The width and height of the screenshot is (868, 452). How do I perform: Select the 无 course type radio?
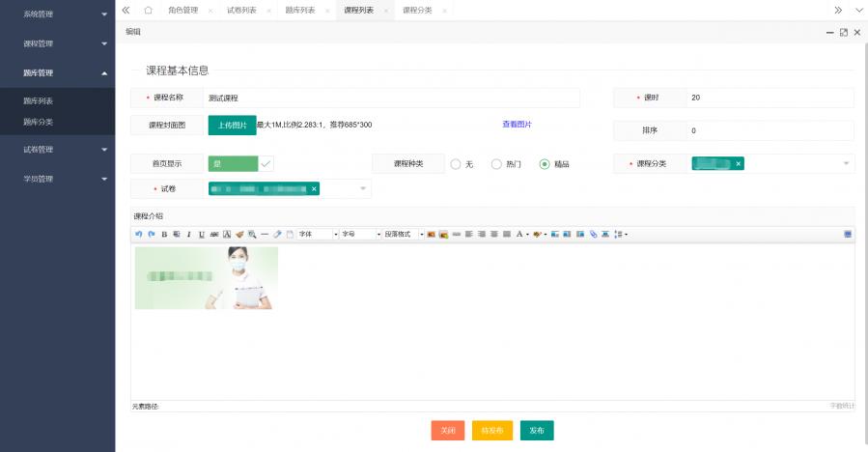tap(456, 164)
